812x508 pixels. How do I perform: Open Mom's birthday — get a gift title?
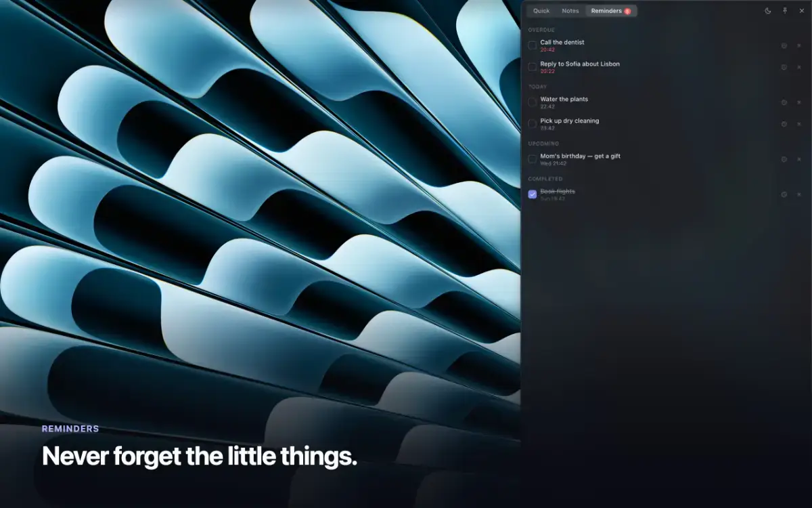pos(581,156)
